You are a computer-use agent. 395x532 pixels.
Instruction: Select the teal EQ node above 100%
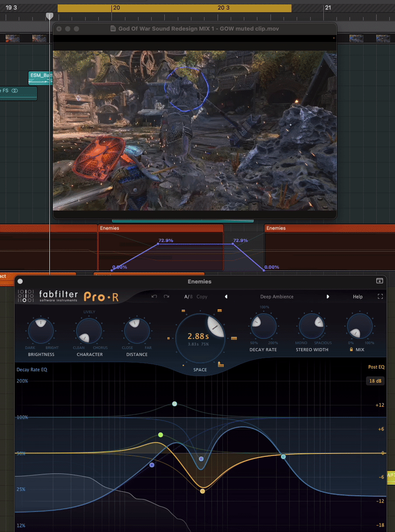coord(174,404)
